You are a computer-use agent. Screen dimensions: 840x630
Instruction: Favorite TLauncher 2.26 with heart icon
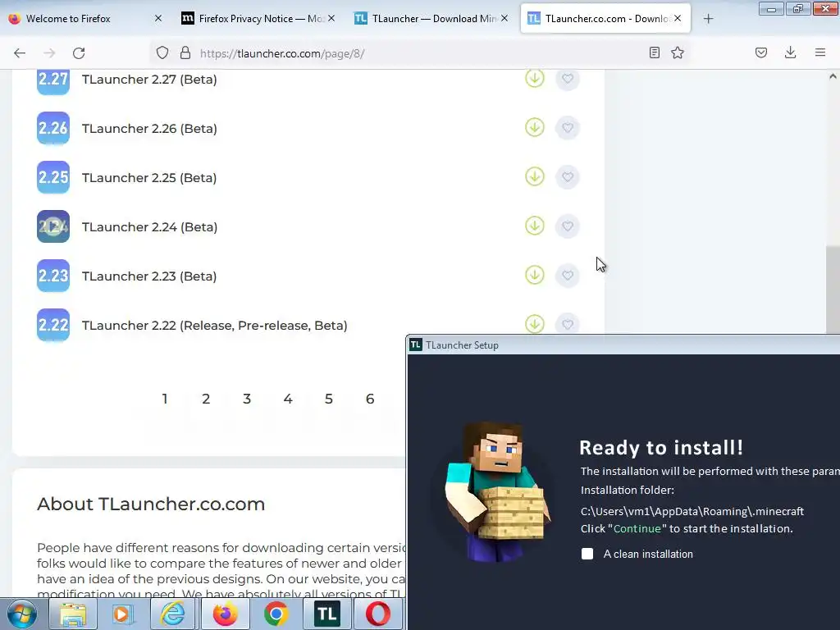pyautogui.click(x=568, y=128)
